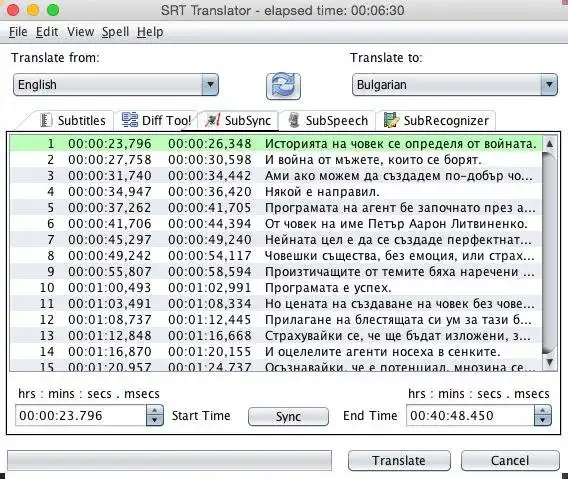
Task: Click start time cell 00:00:37,262
Action: [x=109, y=208]
